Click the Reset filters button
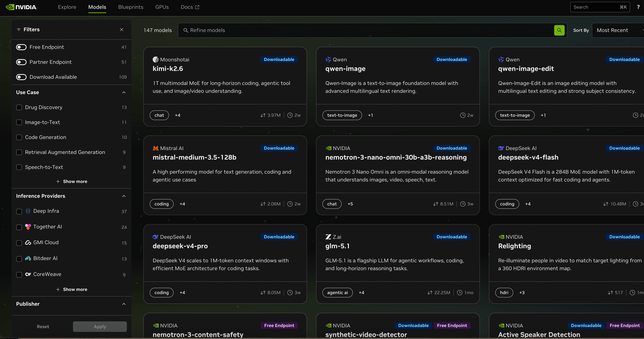 pos(43,326)
